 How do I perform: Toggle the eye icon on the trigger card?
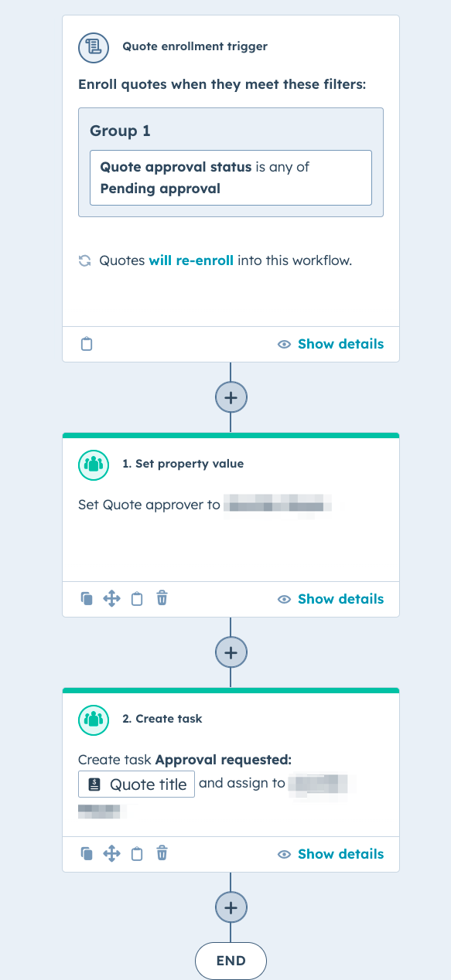click(284, 343)
